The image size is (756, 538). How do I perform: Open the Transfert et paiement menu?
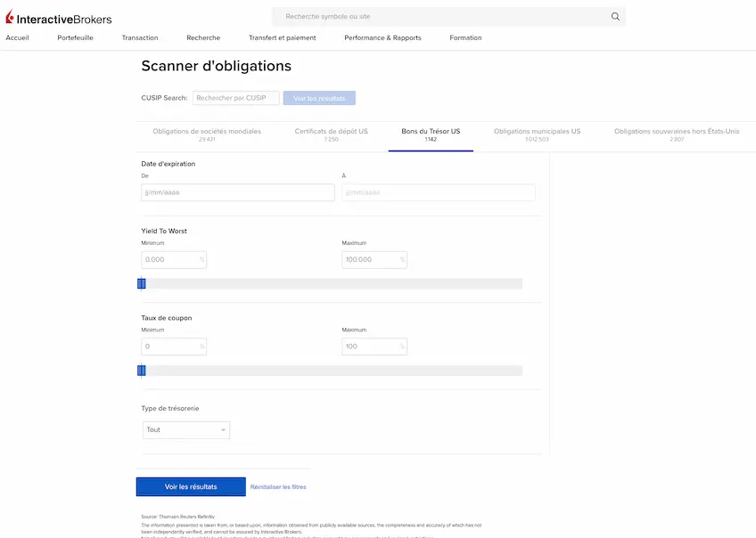(x=282, y=37)
